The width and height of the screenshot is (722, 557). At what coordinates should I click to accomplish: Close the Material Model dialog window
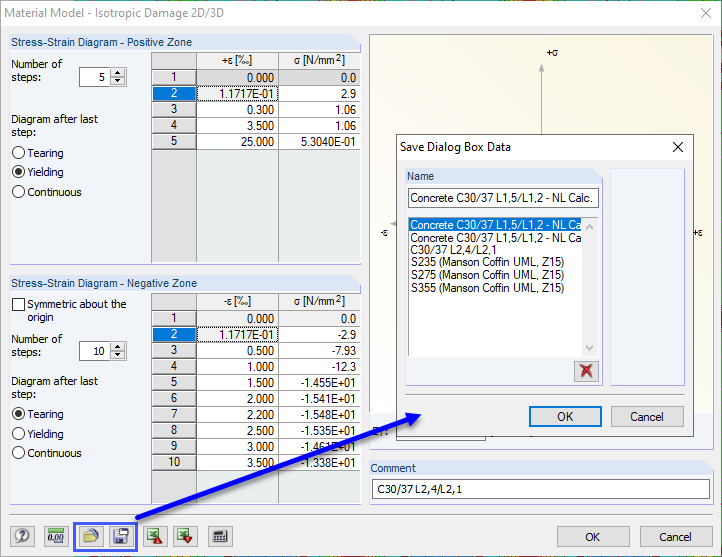705,13
